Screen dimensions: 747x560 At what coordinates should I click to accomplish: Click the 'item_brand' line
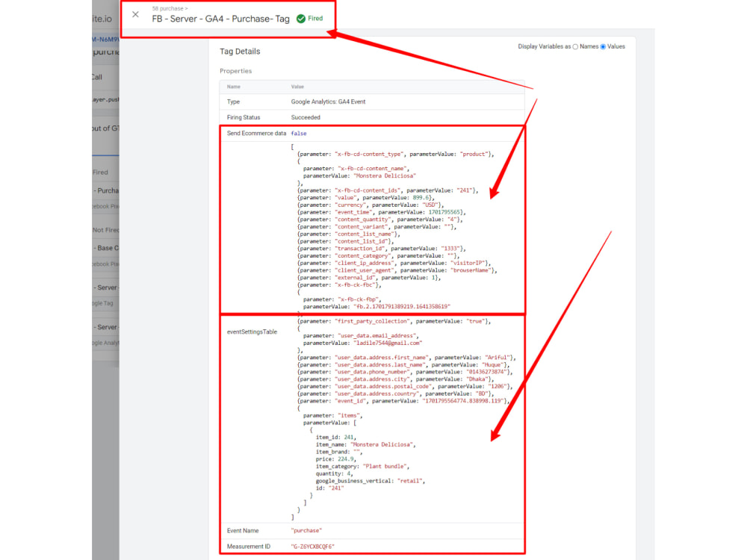[x=339, y=452]
